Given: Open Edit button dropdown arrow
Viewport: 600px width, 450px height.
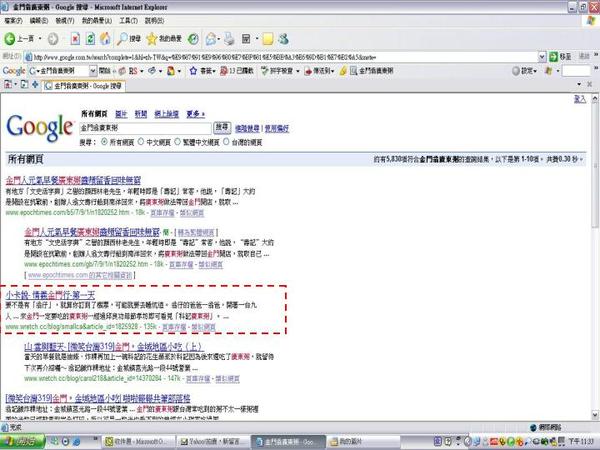Looking at the screenshot, I should pyautogui.click(x=257, y=39).
